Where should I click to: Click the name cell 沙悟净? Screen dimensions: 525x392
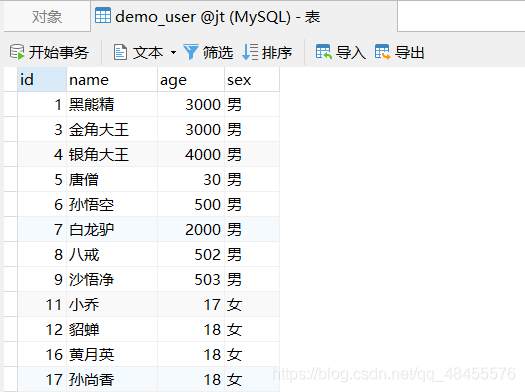point(112,280)
